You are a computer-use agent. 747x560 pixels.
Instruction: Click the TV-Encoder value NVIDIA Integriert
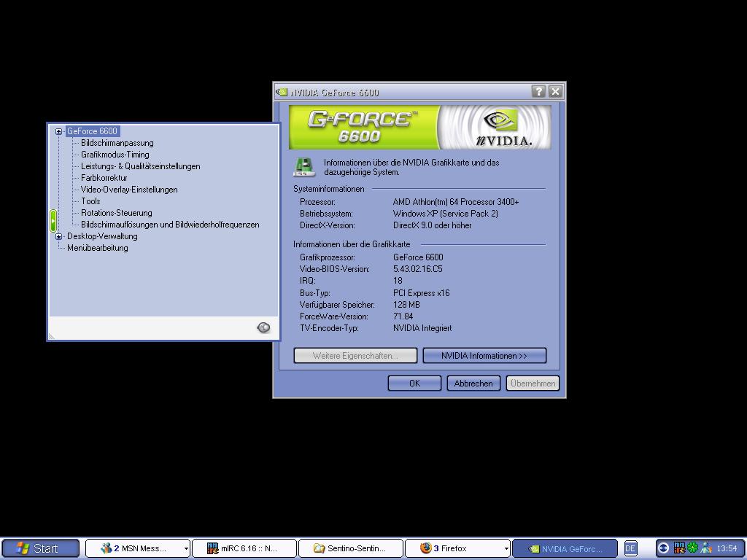[422, 328]
